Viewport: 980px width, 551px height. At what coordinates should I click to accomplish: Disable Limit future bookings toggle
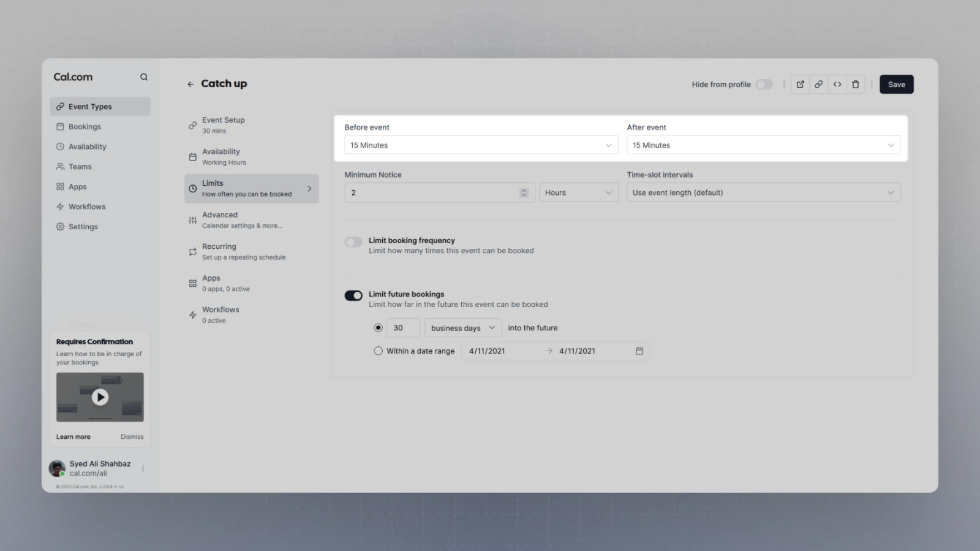(353, 296)
